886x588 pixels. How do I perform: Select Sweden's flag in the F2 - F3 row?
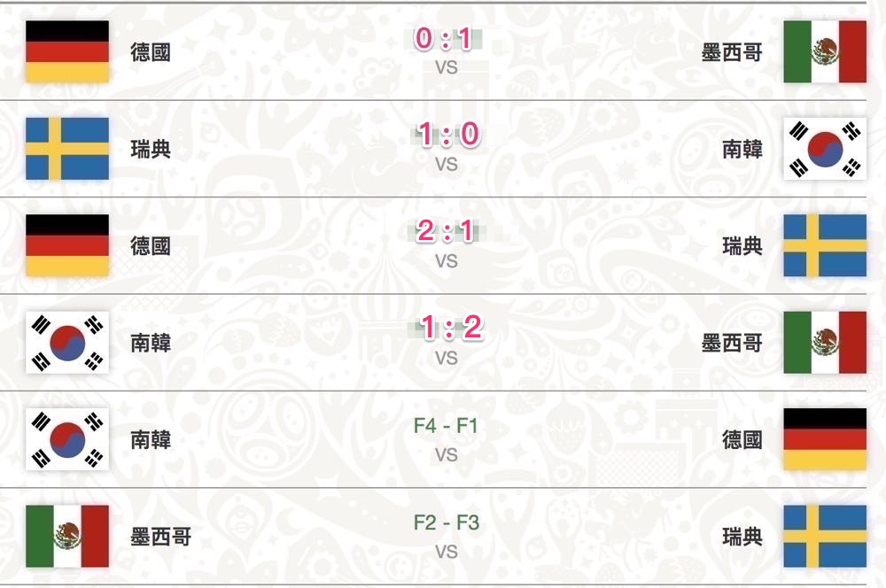(825, 536)
